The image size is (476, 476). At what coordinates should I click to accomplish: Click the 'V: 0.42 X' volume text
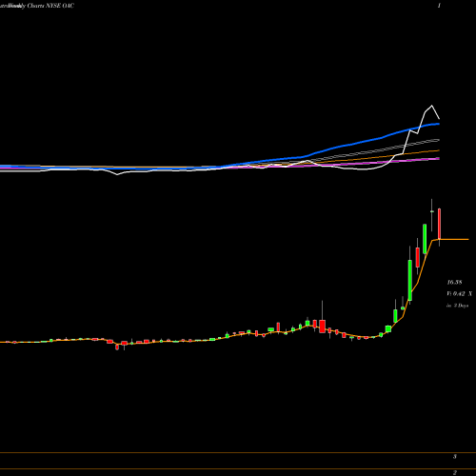point(459,294)
